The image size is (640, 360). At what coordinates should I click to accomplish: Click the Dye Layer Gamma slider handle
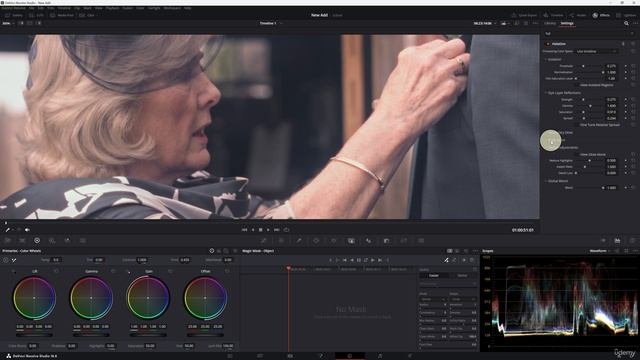(x=590, y=106)
